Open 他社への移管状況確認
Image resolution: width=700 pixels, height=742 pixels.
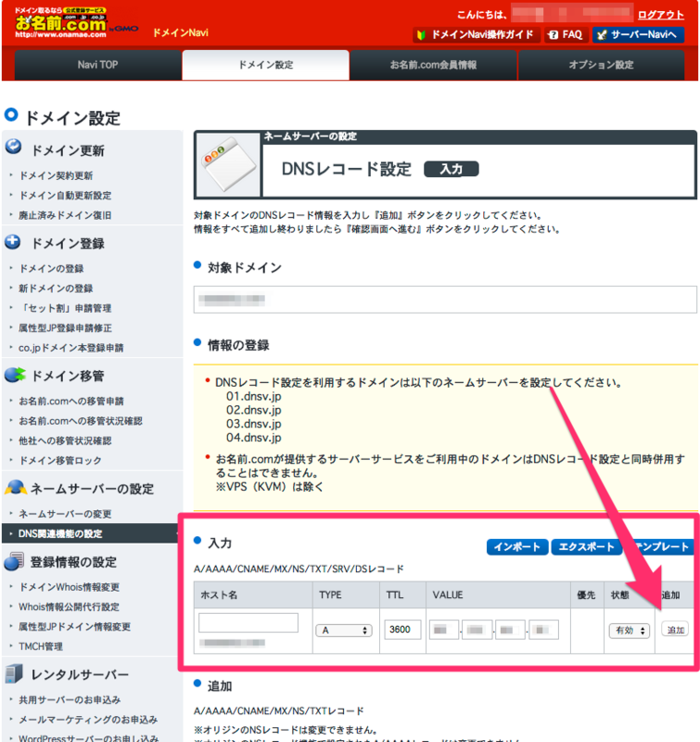pos(65,441)
